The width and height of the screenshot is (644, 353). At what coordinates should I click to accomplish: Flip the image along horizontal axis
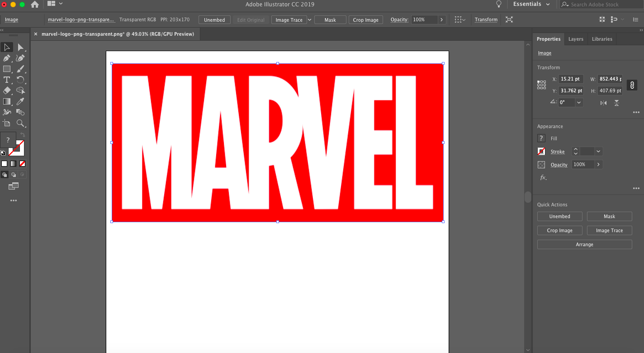(x=603, y=103)
